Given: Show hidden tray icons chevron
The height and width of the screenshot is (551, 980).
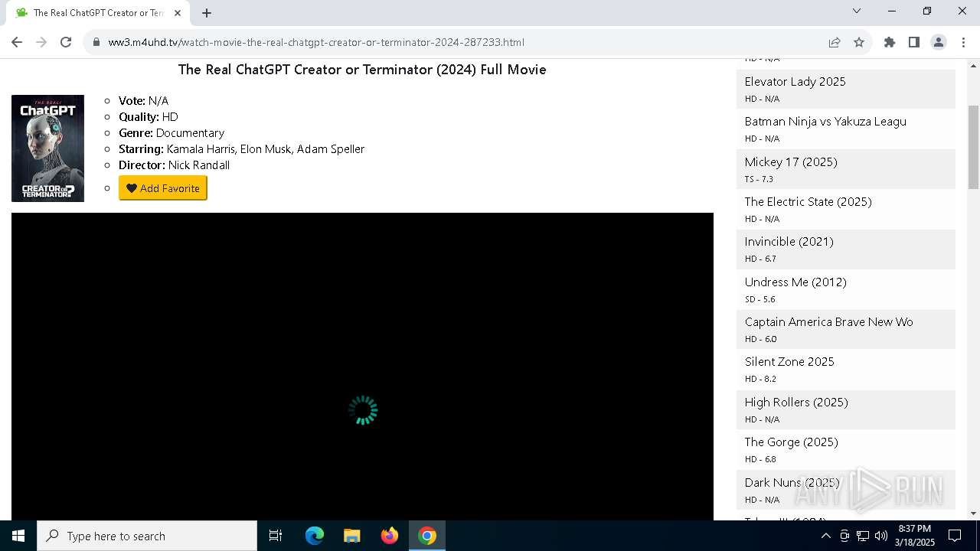Looking at the screenshot, I should [825, 536].
